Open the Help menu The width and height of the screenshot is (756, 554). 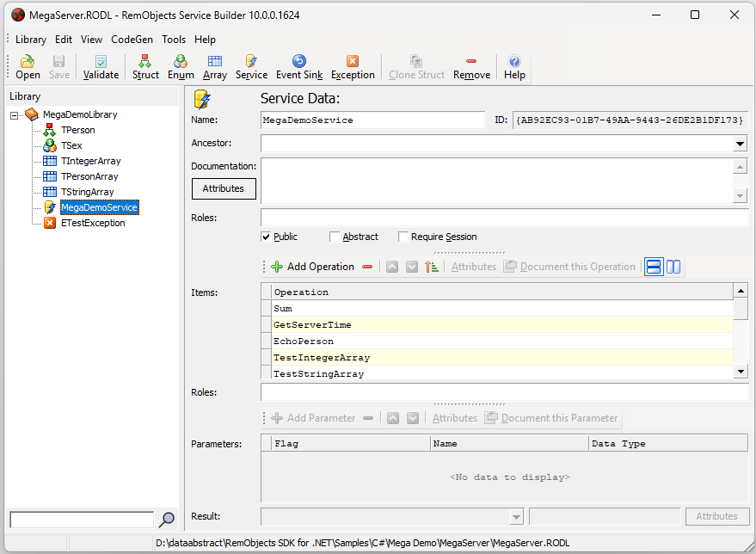pos(205,40)
